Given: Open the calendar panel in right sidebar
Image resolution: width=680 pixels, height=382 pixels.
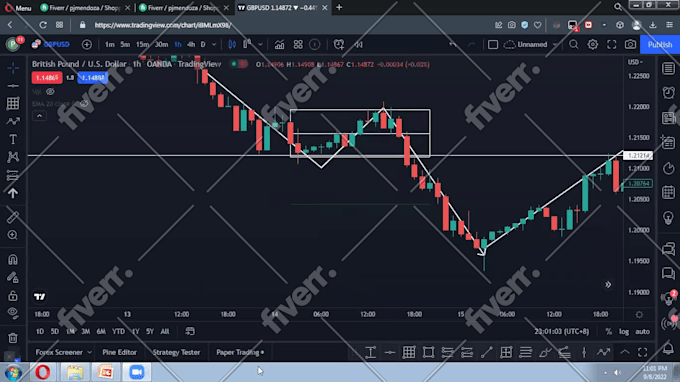Looking at the screenshot, I should 668,192.
